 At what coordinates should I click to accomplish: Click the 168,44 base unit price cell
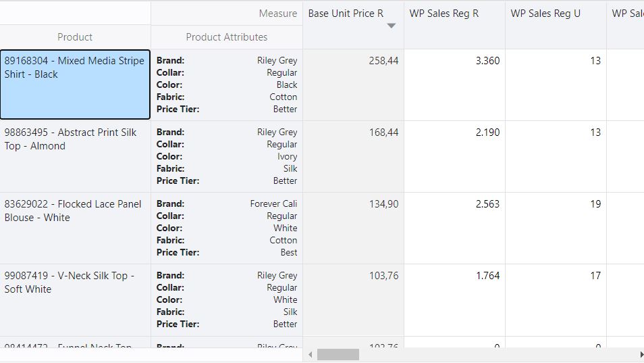click(x=353, y=156)
